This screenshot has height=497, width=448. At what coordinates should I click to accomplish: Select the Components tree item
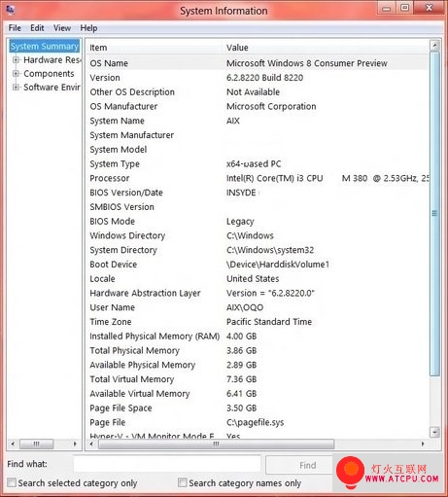[x=49, y=74]
